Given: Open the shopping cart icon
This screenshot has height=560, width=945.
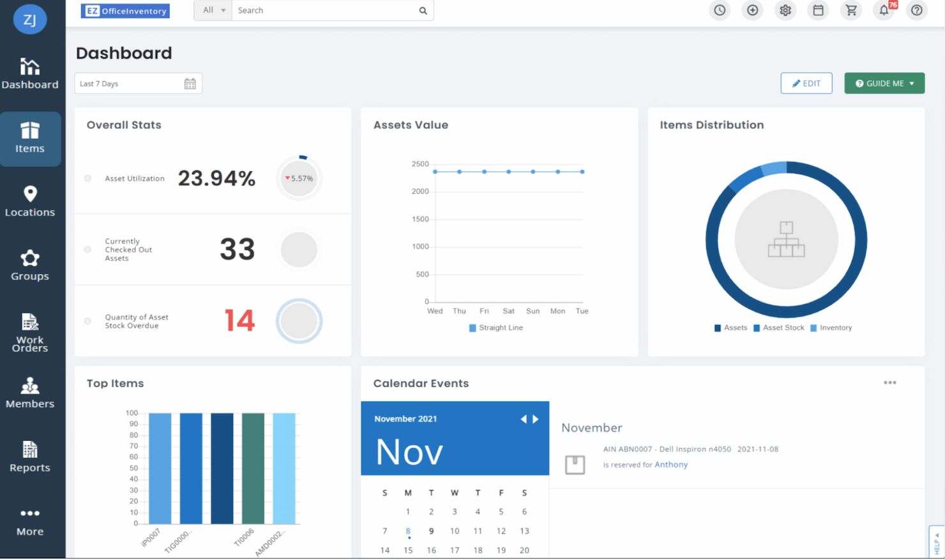Looking at the screenshot, I should coord(850,10).
